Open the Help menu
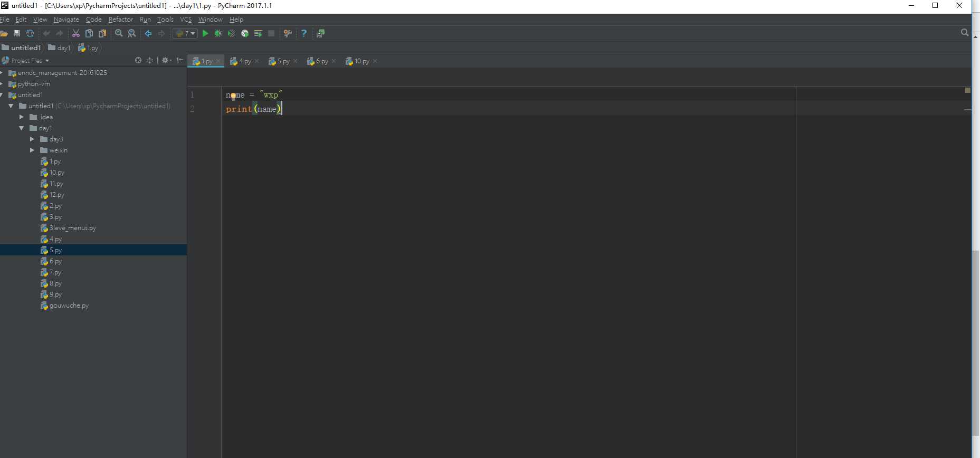 [236, 20]
